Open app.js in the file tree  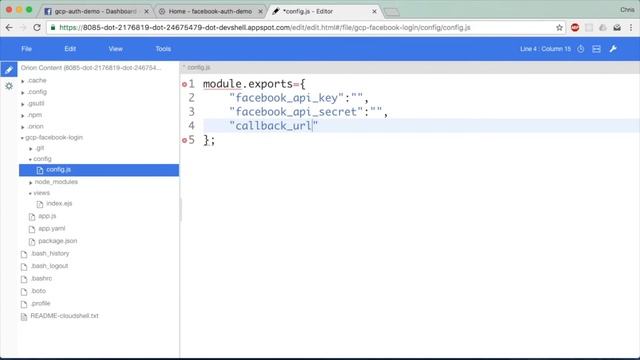[47, 216]
